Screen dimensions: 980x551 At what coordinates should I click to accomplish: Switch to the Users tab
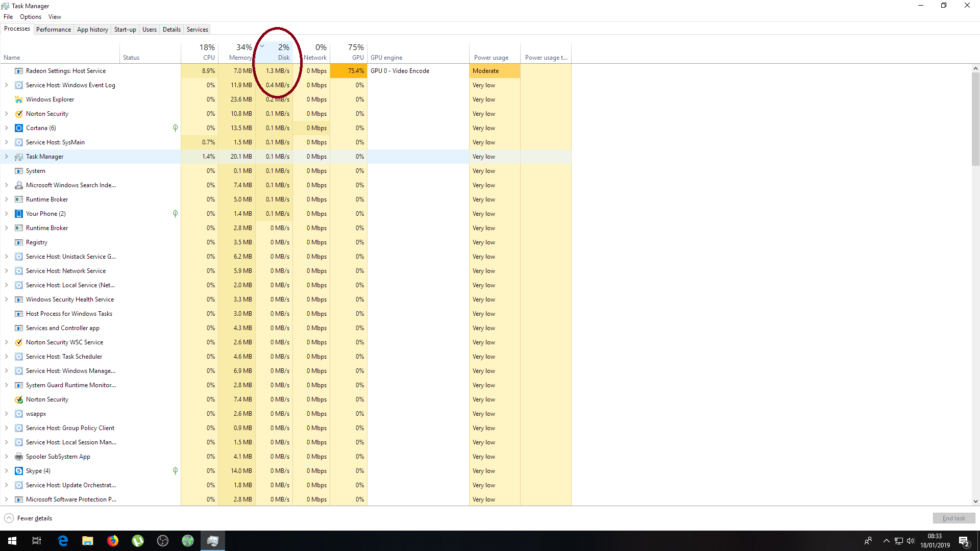tap(149, 30)
